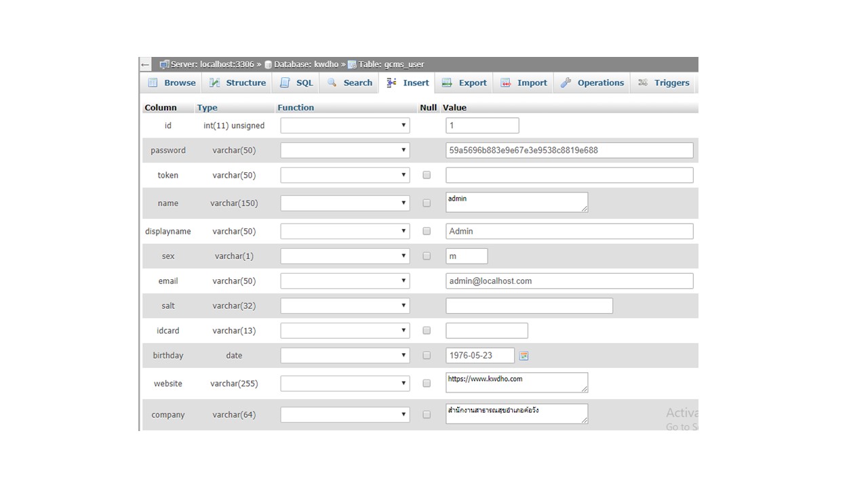Click the empty salt value field
The image size is (868, 488).
coord(529,306)
